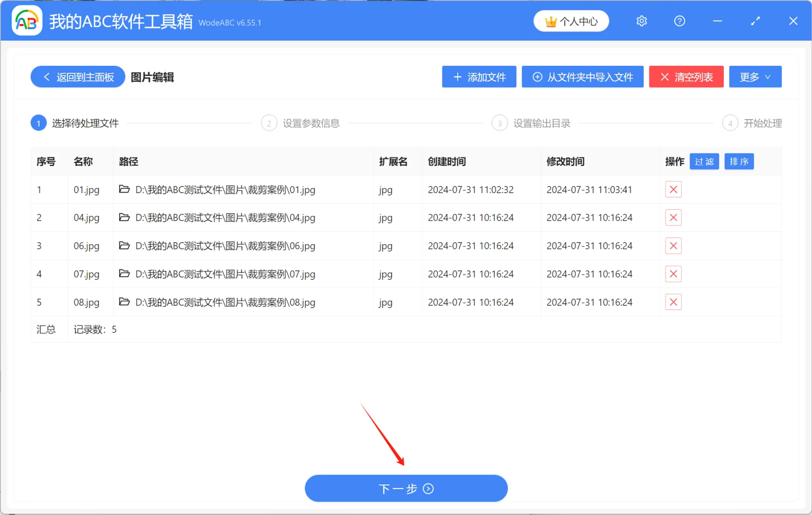
Task: Open the 过滤 filter control
Action: point(704,161)
